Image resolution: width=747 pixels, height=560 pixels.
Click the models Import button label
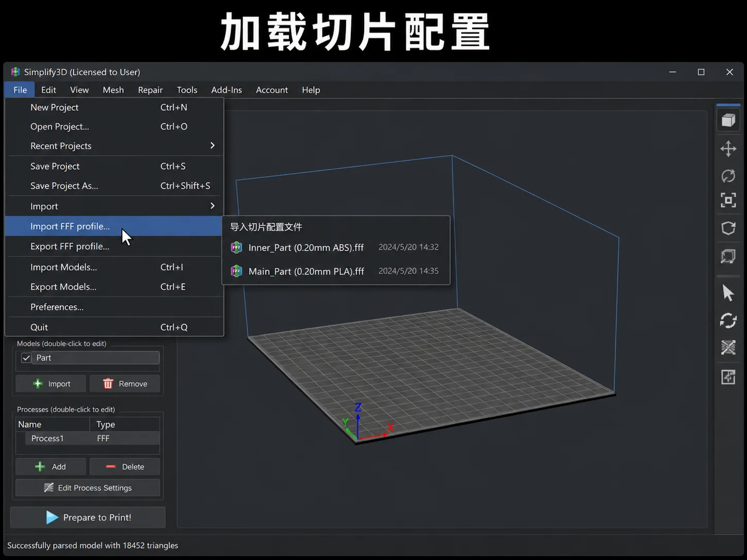coord(59,384)
